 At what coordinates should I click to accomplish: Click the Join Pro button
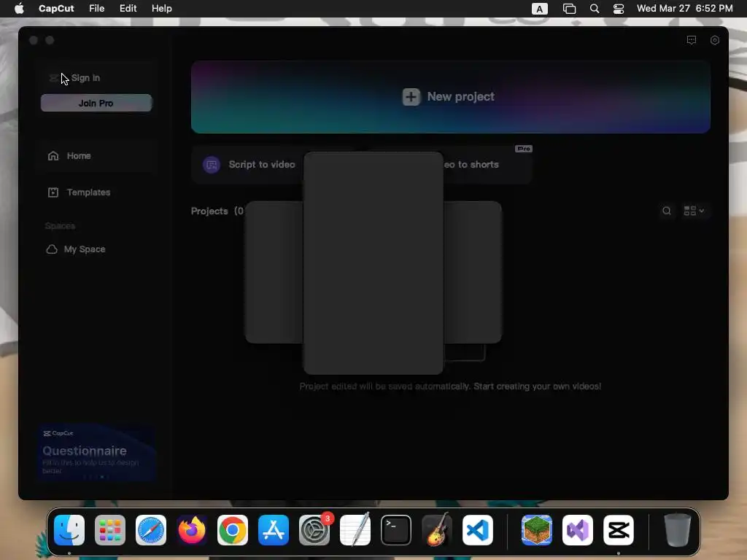pyautogui.click(x=96, y=103)
